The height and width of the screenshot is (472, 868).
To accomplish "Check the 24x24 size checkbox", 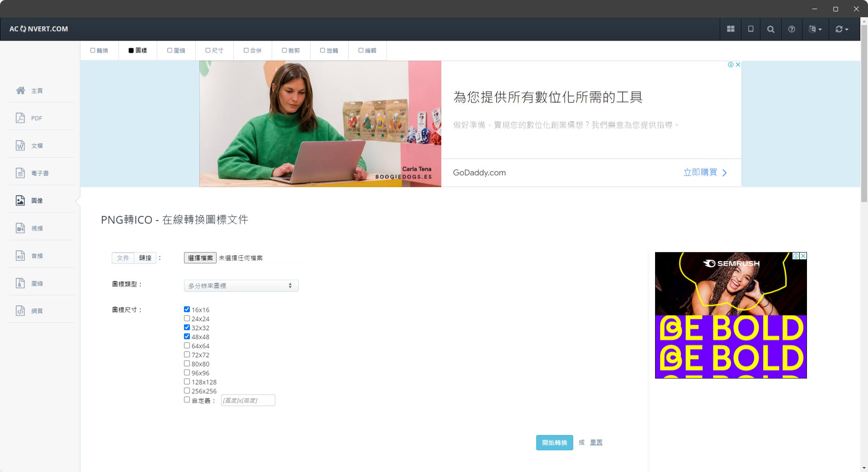I will [x=187, y=318].
